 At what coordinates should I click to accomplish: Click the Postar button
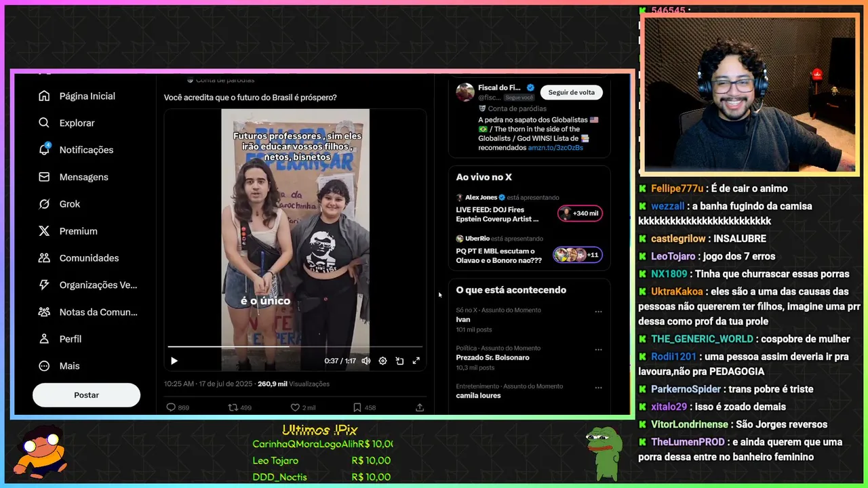click(86, 395)
